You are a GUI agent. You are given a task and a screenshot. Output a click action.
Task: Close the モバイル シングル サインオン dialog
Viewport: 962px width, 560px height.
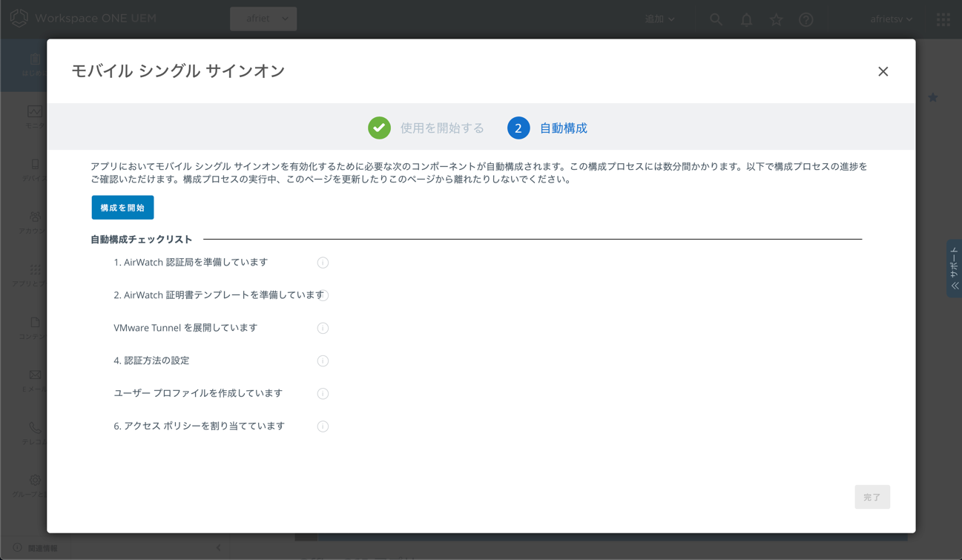point(883,72)
